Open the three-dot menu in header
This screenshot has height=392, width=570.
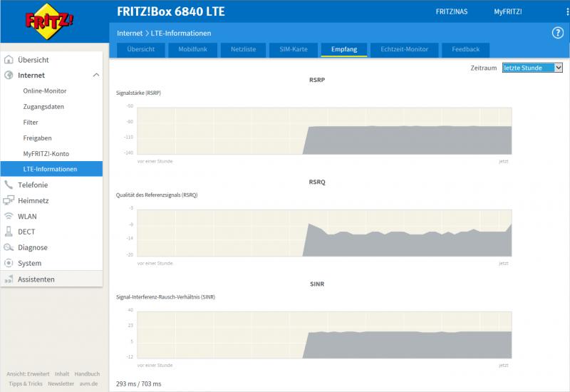coord(567,12)
